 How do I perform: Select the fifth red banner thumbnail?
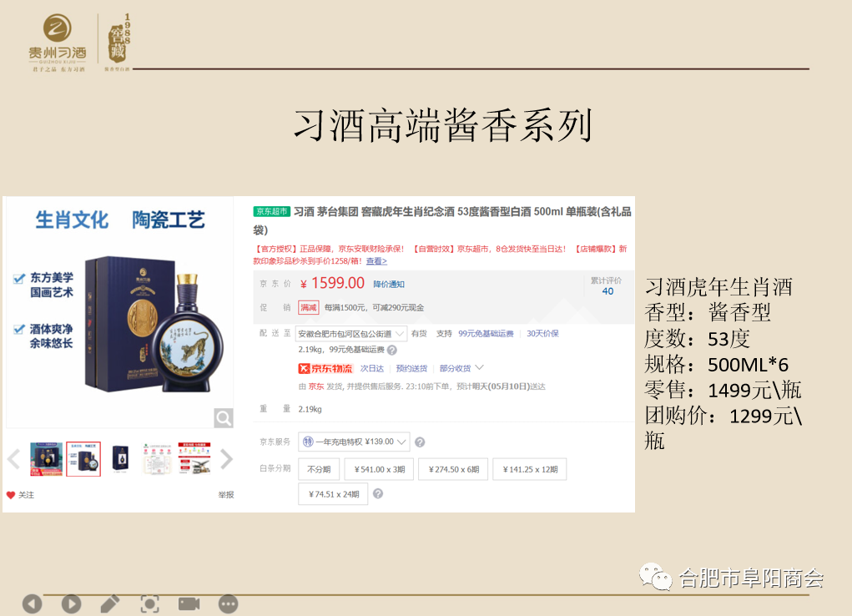point(194,459)
